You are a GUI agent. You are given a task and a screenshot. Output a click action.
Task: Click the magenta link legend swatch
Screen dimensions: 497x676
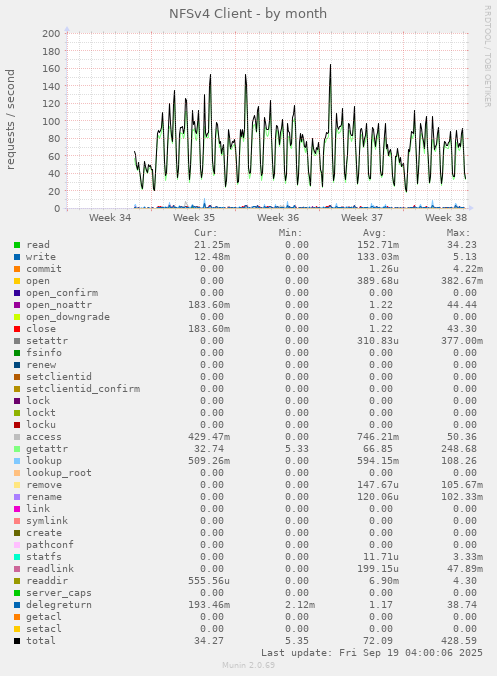point(17,509)
